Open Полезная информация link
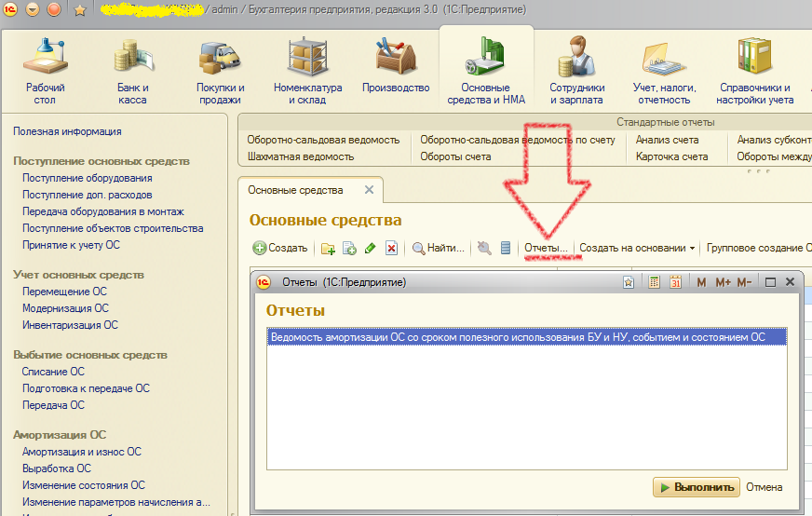This screenshot has height=516, width=812. pyautogui.click(x=67, y=131)
